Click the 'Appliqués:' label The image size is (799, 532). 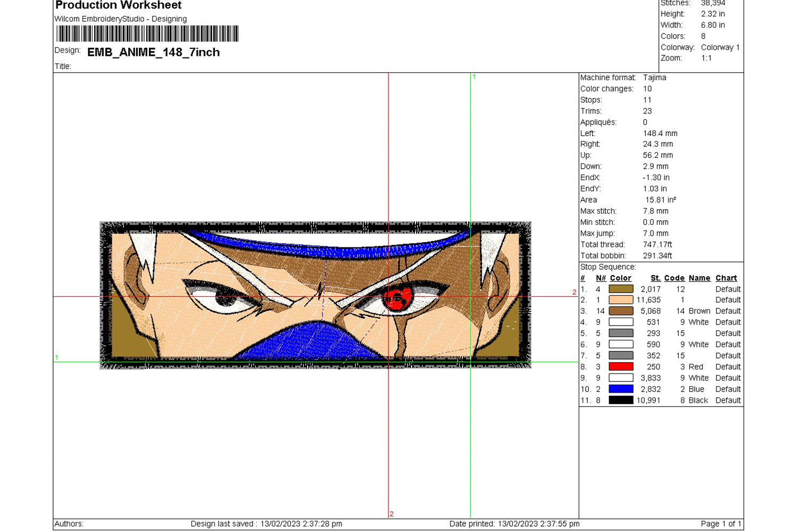[598, 122]
